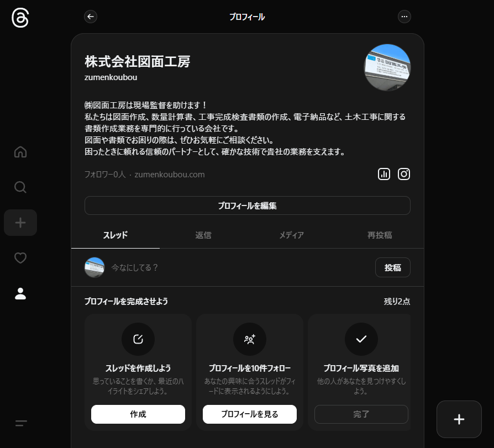494x448 pixels.
Task: Open the three-dot more options menu
Action: tap(404, 17)
